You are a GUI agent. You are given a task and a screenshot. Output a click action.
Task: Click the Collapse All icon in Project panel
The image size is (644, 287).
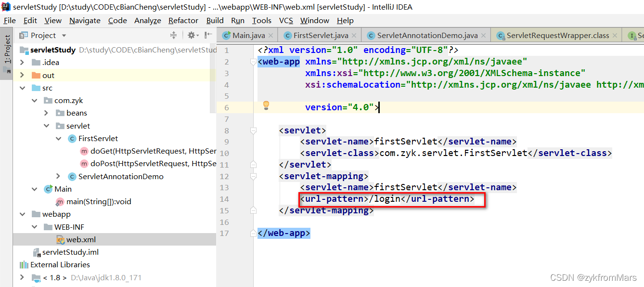pos(174,35)
